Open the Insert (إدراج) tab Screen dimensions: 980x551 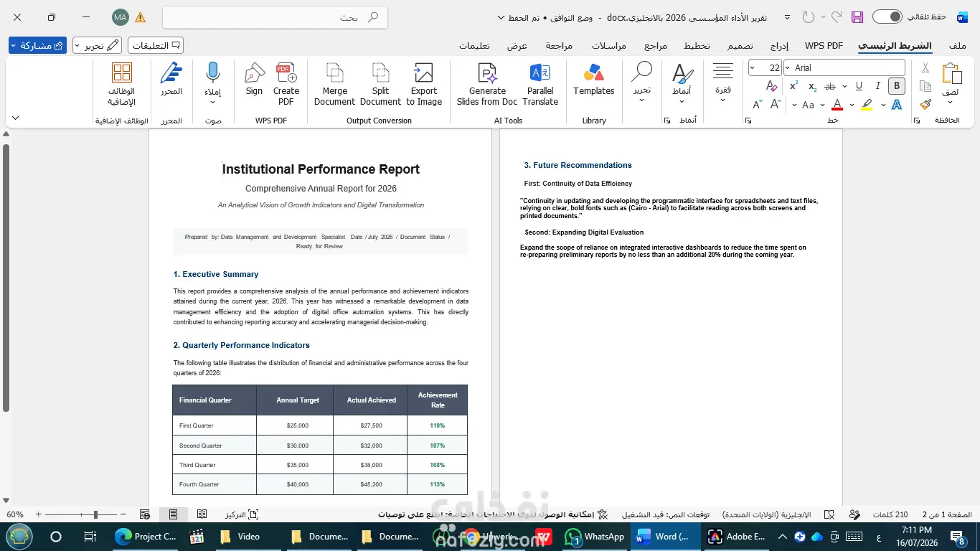coord(780,46)
